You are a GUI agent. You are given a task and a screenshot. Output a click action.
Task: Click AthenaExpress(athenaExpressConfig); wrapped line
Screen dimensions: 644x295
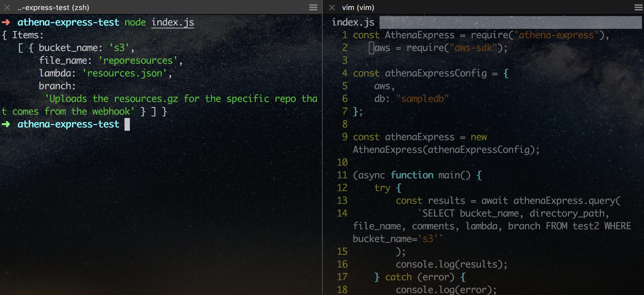point(446,150)
